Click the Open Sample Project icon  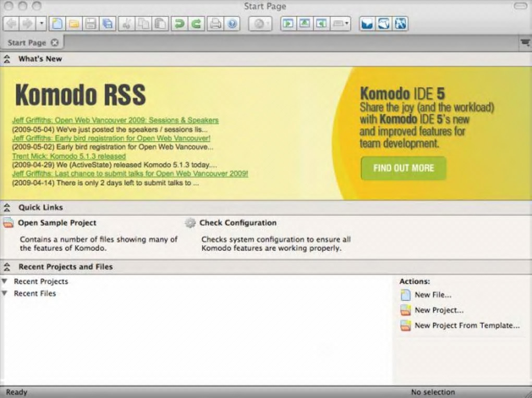[x=8, y=223]
